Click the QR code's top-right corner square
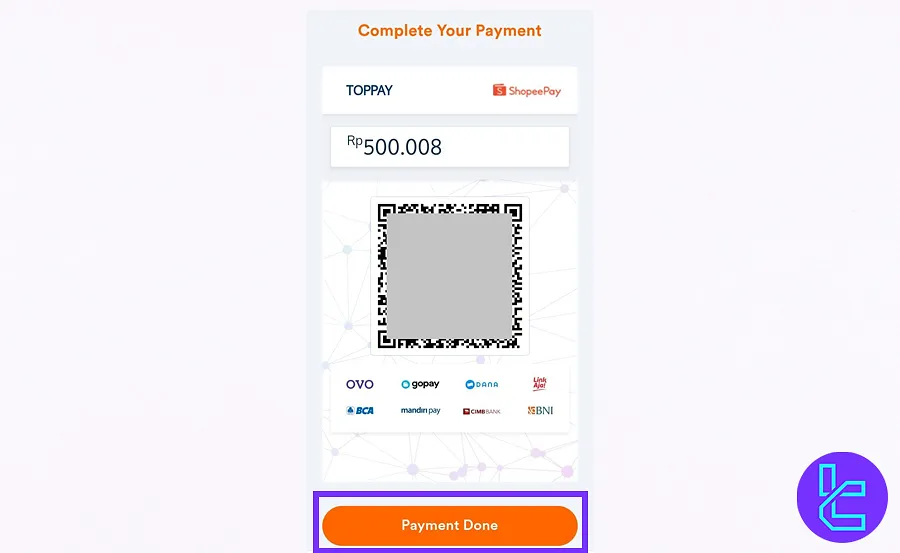 [x=514, y=211]
